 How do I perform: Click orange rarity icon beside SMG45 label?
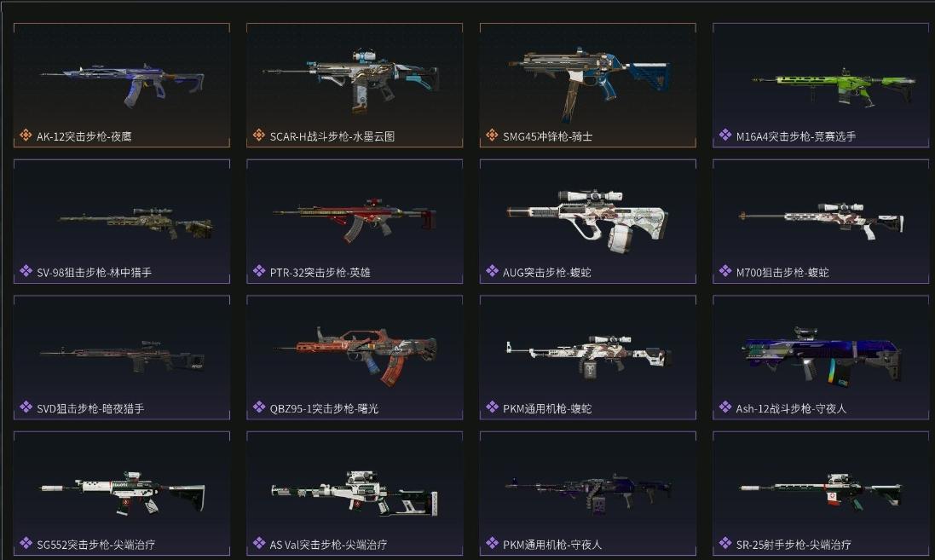(492, 136)
